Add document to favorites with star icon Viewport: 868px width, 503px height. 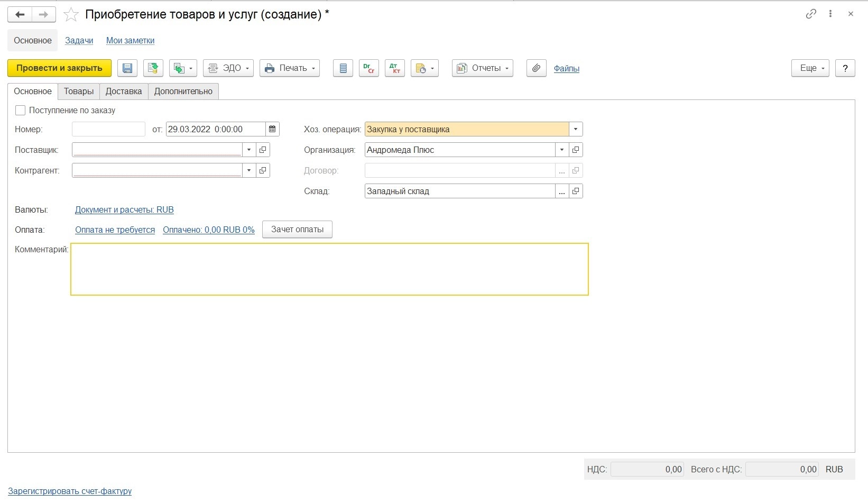coord(71,15)
